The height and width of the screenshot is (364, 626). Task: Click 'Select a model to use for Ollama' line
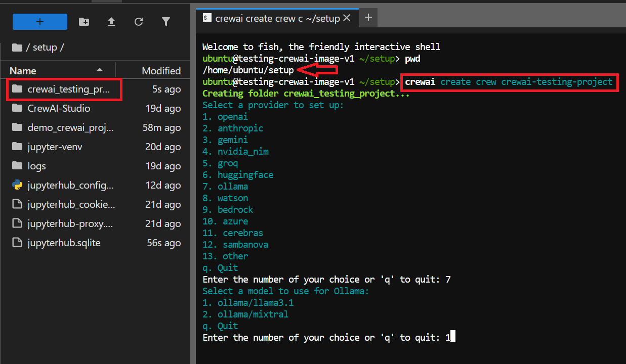(x=286, y=291)
